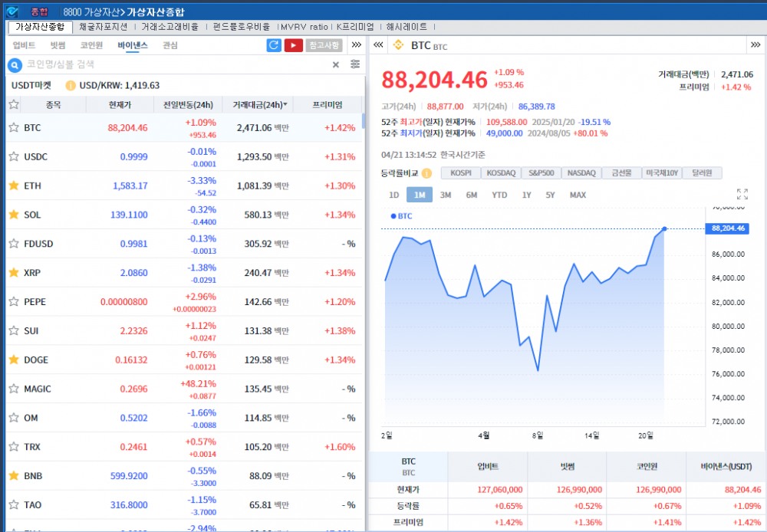The image size is (767, 532).
Task: Click the magnifier icon in the search bar
Action: click(x=15, y=64)
